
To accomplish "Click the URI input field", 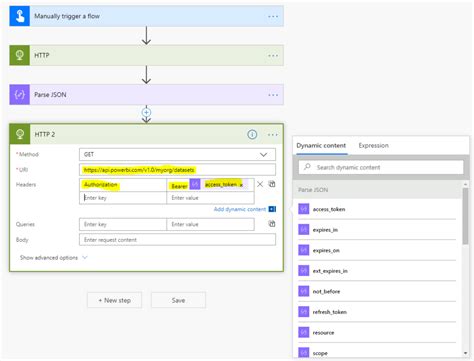I will tap(177, 170).
